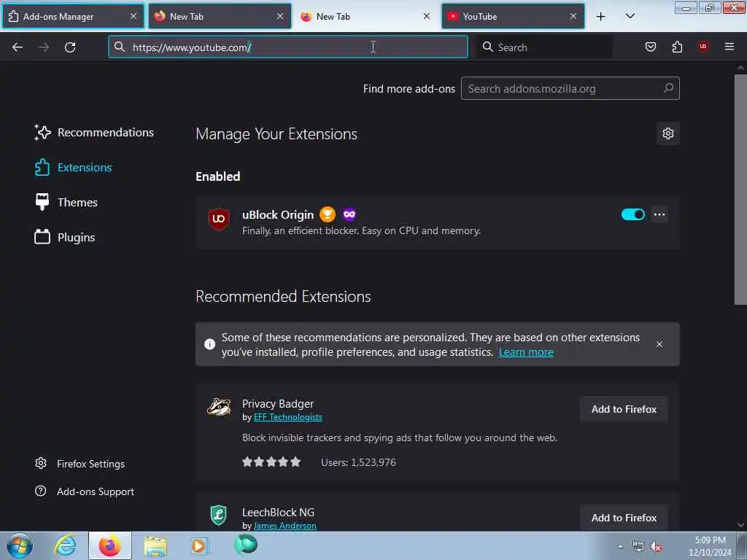This screenshot has width=747, height=560.
Task: Go back using the browser back arrow
Action: [x=18, y=47]
